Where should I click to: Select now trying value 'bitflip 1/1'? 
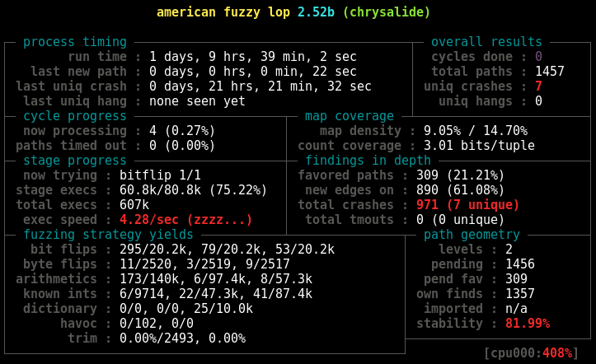(160, 175)
